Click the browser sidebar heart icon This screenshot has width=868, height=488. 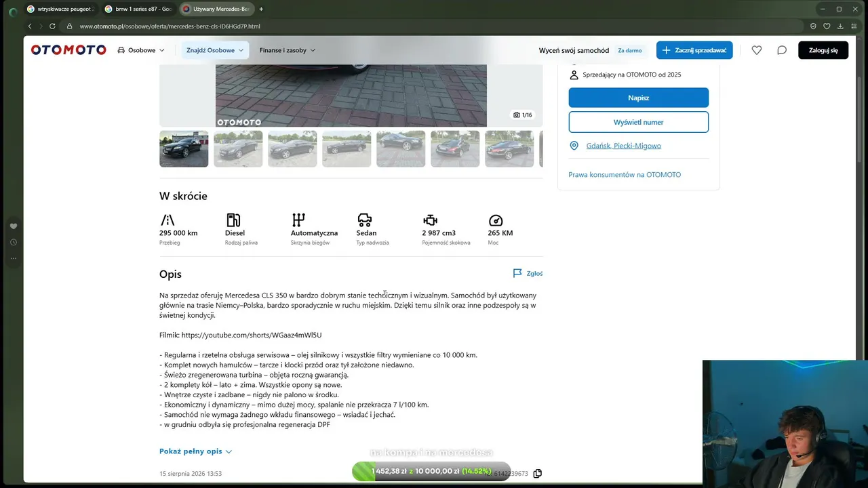point(13,226)
